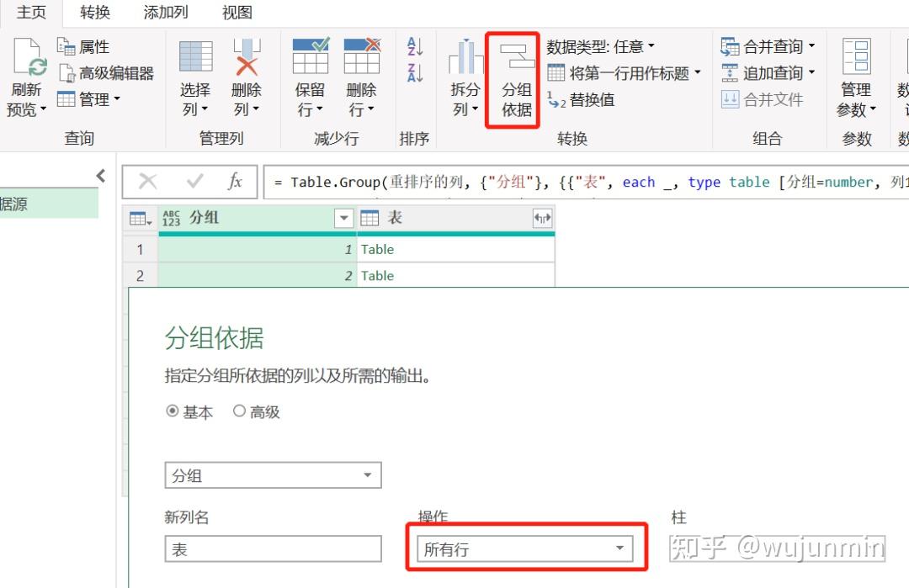Click the 管理参数 manage parameters icon
Screen dimensions: 909x588
[856, 56]
